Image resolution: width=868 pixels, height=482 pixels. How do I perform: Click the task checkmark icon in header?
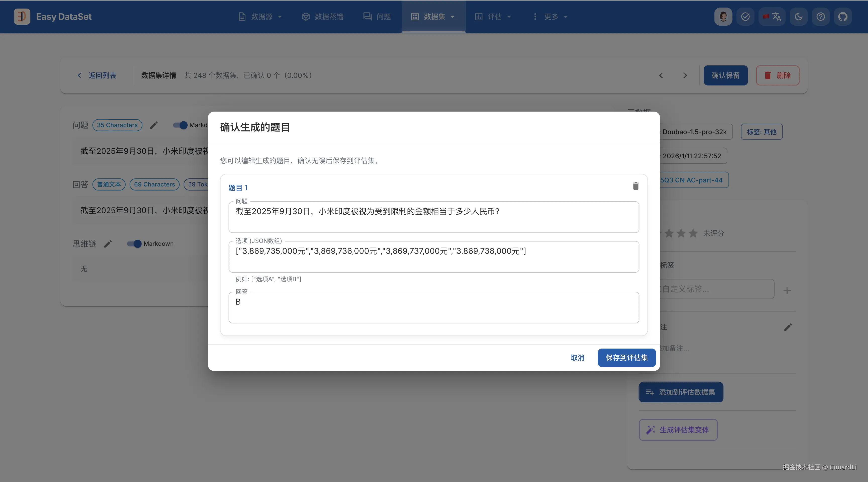(745, 17)
